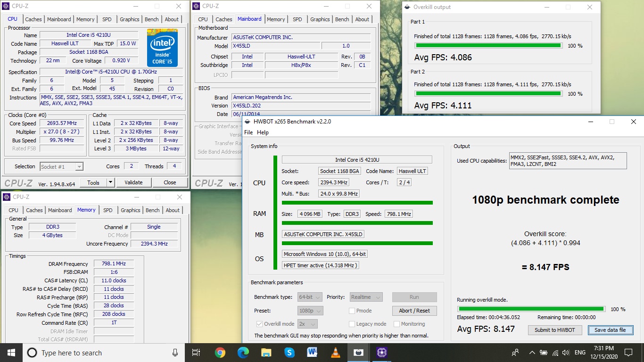
Task: Open the Wi-Fi network tray icon
Action: coord(555,353)
